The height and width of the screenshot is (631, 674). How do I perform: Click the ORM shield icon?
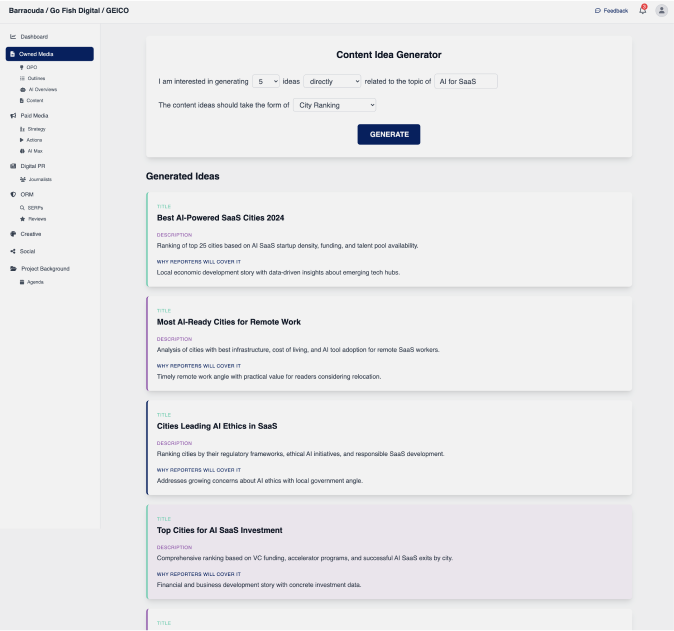pos(13,194)
